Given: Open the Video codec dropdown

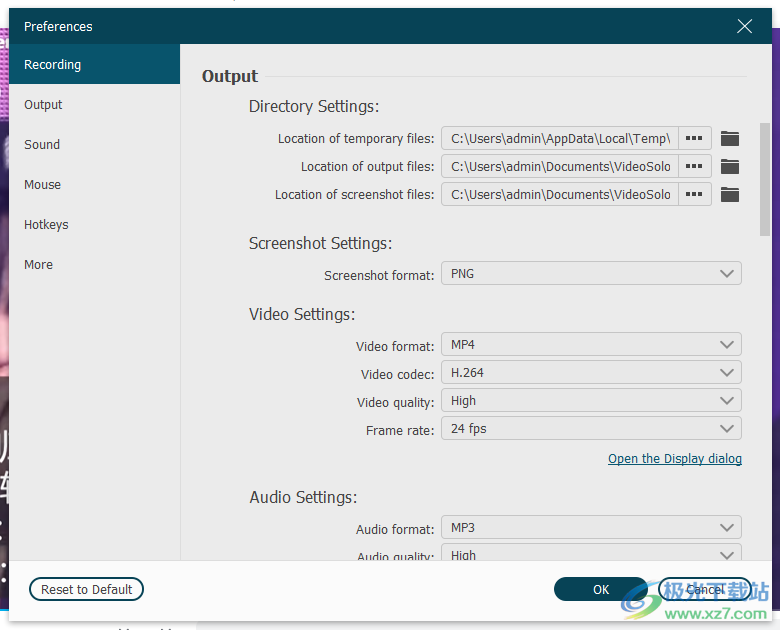Looking at the screenshot, I should tap(591, 372).
